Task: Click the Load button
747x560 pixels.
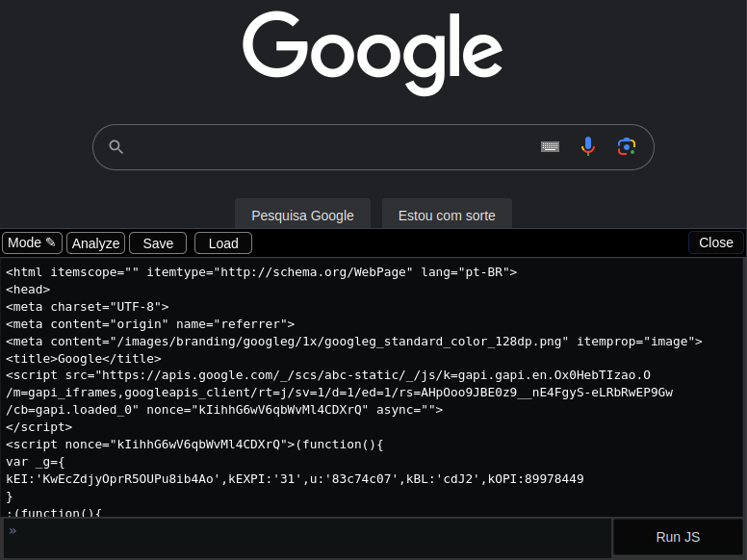Action: 223,243
